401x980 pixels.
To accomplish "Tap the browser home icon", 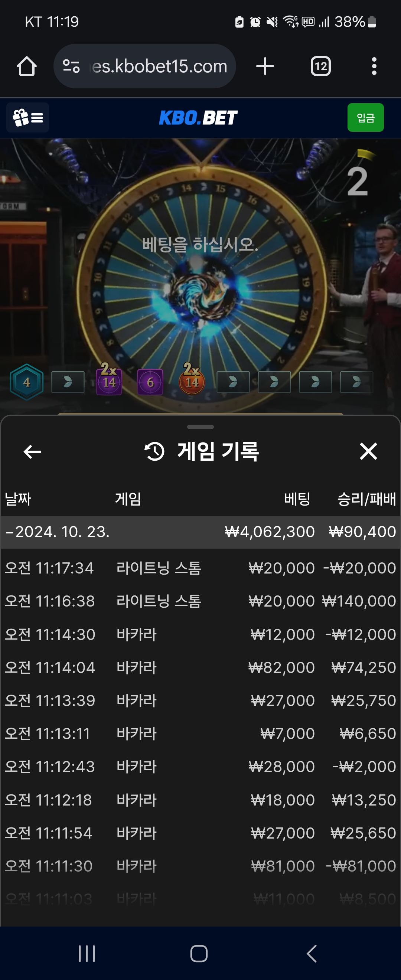I will 27,66.
